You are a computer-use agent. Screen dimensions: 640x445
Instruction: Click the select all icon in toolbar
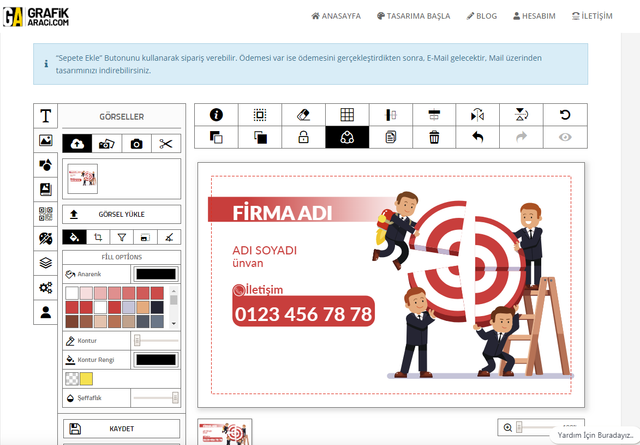click(x=260, y=115)
